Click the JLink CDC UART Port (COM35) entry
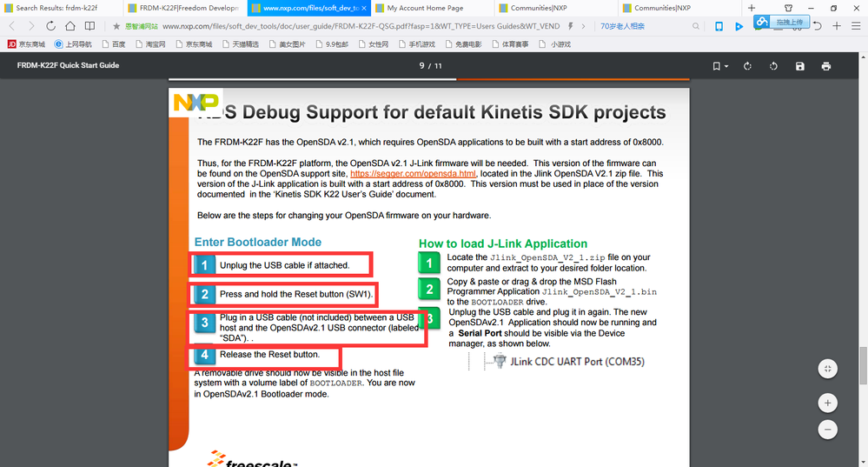Screen dimensions: 868x467 [x=570, y=361]
